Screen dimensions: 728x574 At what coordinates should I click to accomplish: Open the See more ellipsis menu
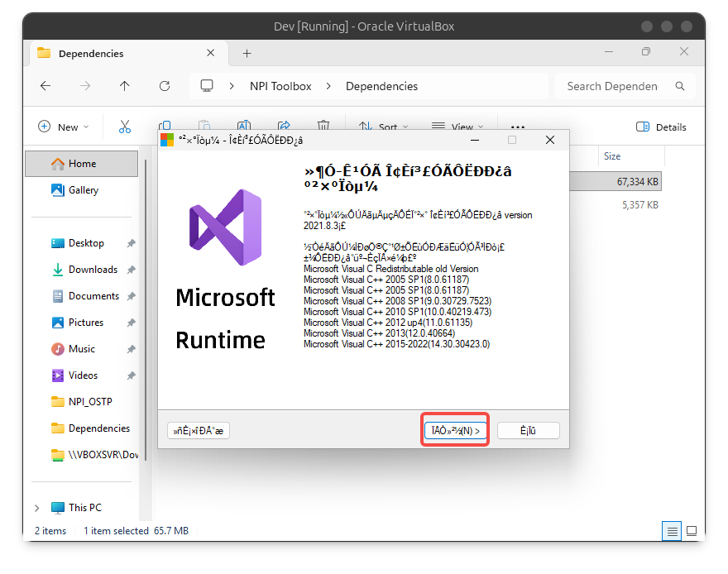pyautogui.click(x=517, y=127)
